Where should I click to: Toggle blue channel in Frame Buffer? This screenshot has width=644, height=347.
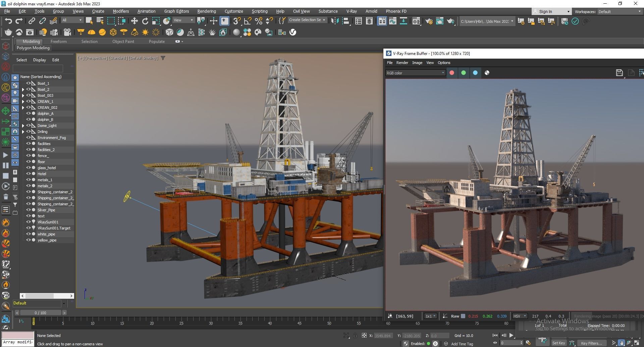475,73
